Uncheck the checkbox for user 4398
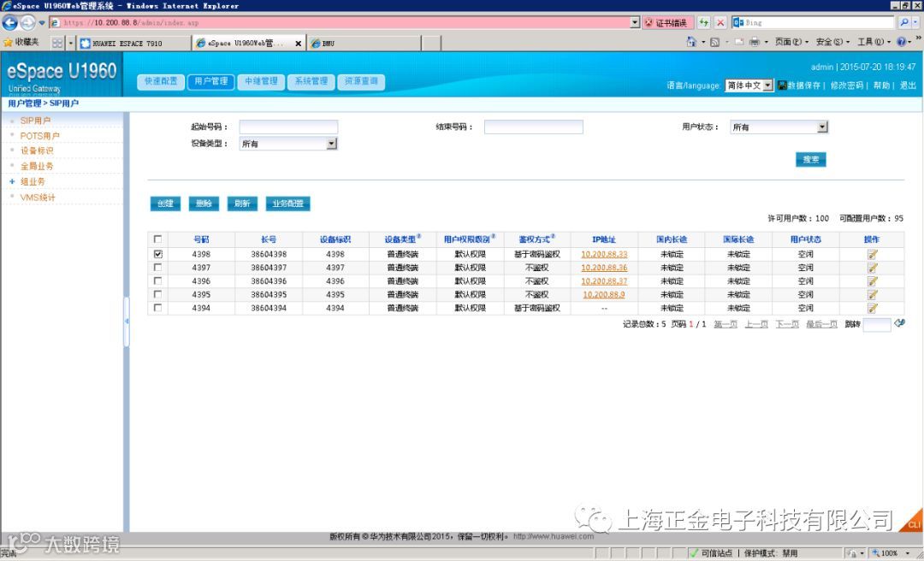 coord(157,255)
